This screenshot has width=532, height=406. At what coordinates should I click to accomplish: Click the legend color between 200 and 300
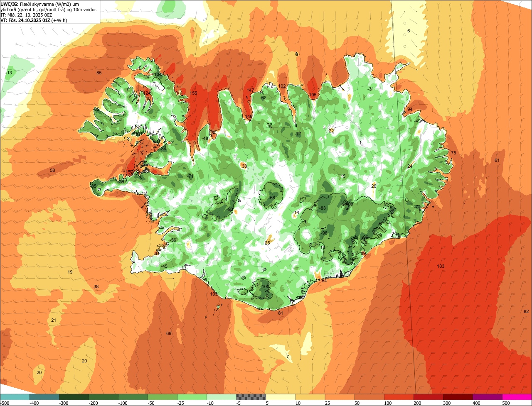click(x=428, y=397)
